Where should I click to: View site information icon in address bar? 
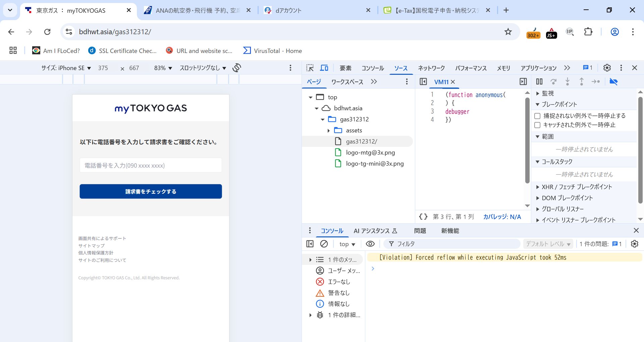pyautogui.click(x=69, y=32)
